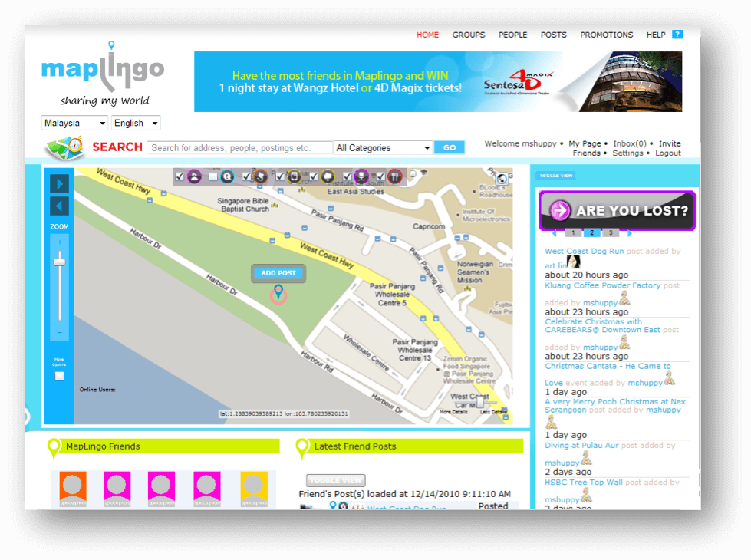Click the orange friend avatar thumbnail
This screenshot has width=751, height=560.
73,489
